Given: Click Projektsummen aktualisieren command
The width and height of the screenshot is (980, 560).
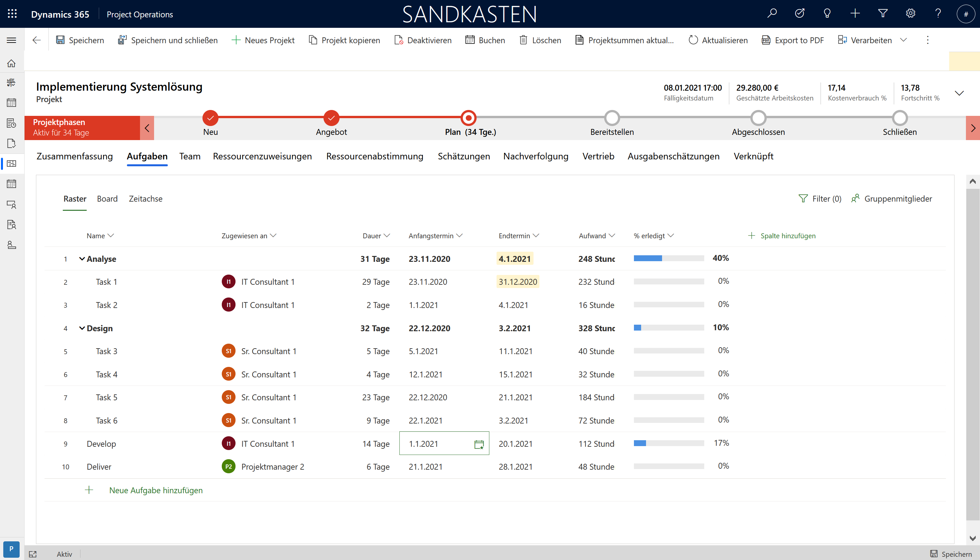Looking at the screenshot, I should coord(624,40).
